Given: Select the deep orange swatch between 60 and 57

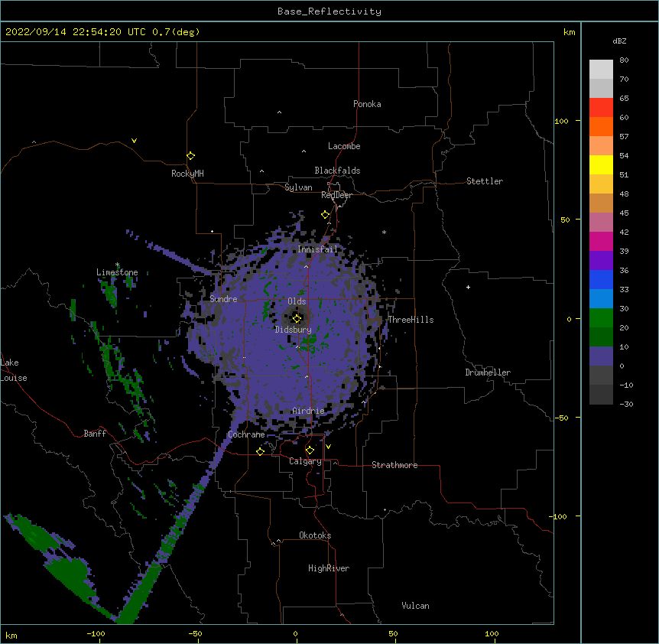Looking at the screenshot, I should pyautogui.click(x=601, y=126).
